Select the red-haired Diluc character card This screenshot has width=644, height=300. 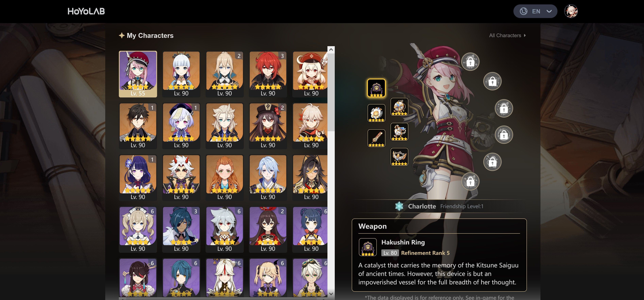pos(268,74)
